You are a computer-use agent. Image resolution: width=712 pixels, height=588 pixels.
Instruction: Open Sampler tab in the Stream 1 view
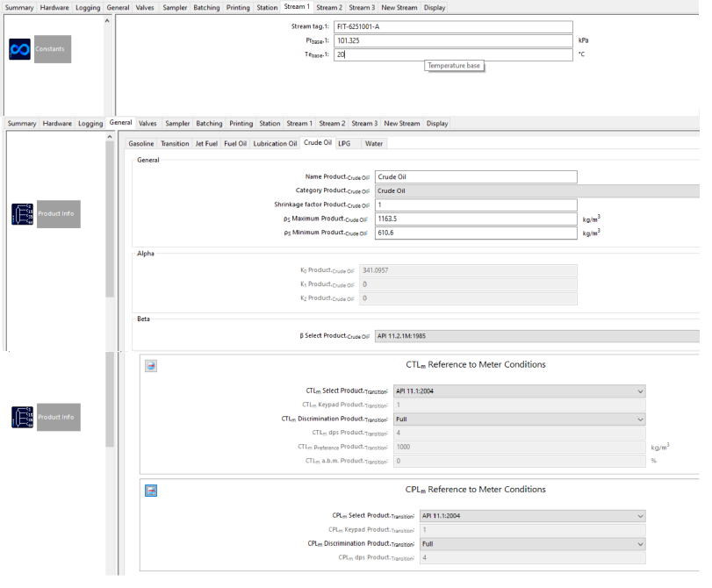click(x=175, y=8)
